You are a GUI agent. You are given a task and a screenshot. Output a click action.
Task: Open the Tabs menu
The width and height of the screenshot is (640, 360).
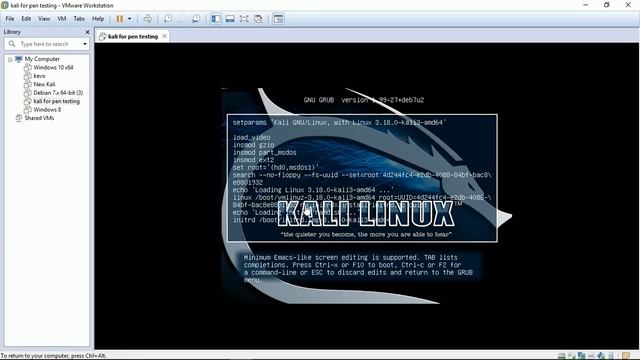(79, 19)
